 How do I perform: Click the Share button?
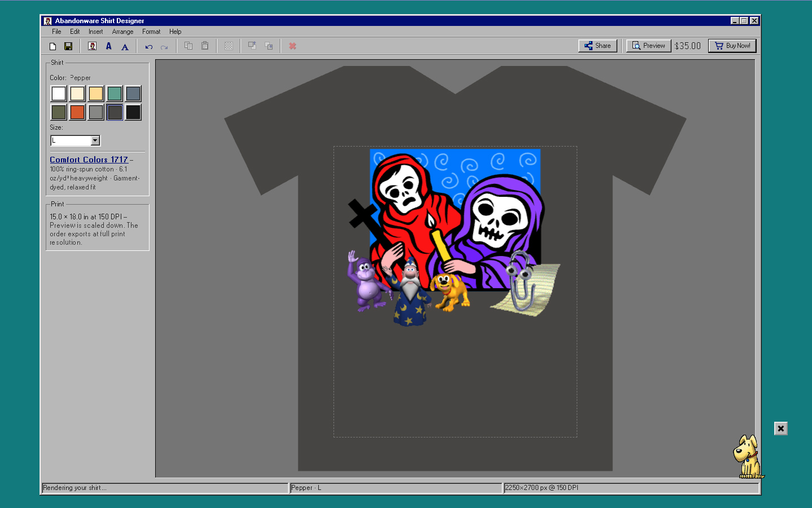tap(598, 46)
